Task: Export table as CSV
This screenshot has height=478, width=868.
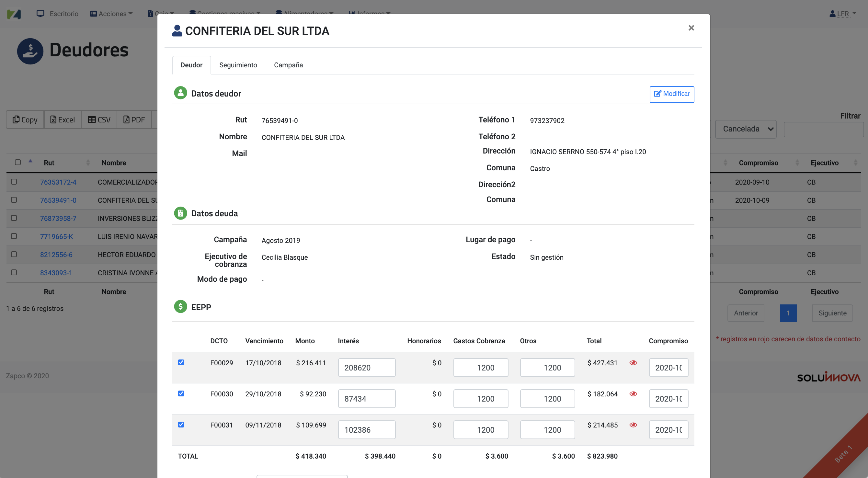Action: 99,119
